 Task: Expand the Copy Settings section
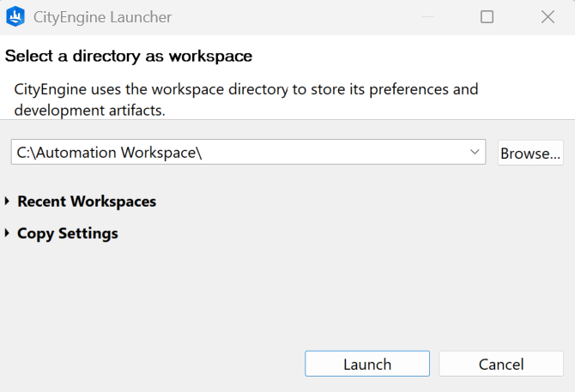[7, 233]
